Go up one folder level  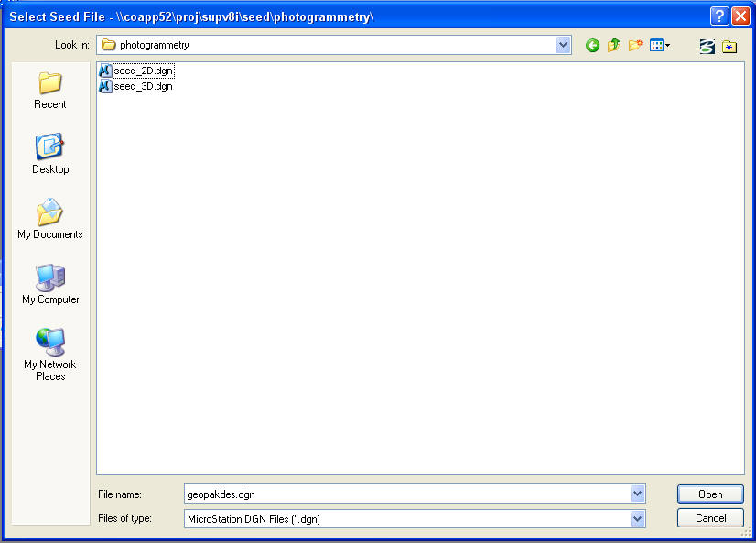pos(613,45)
